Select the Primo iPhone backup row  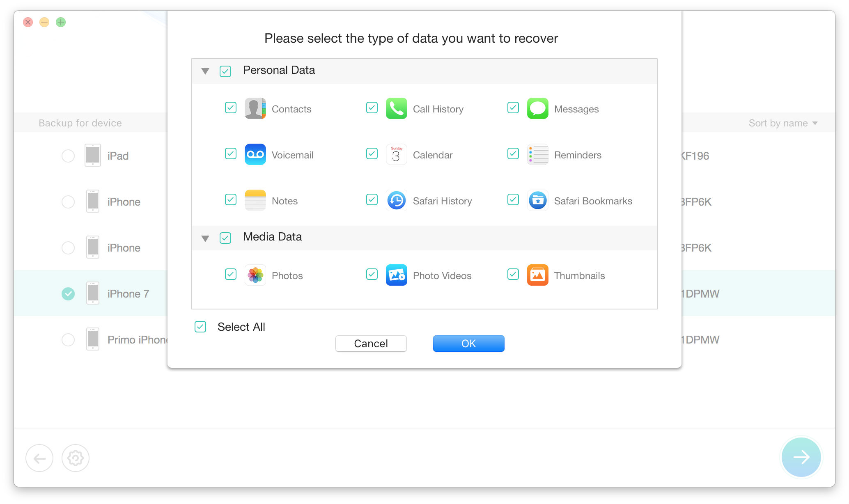click(x=68, y=340)
